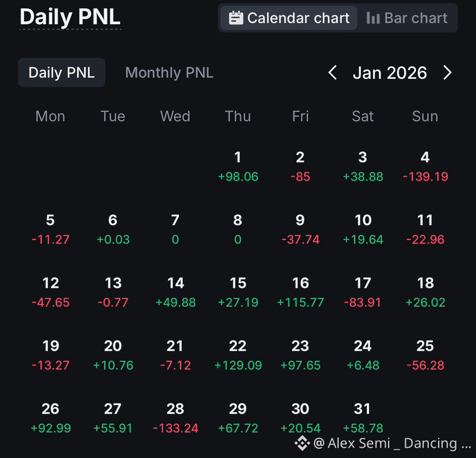Advance to next month with right chevron
The image size is (476, 458).
tap(447, 72)
